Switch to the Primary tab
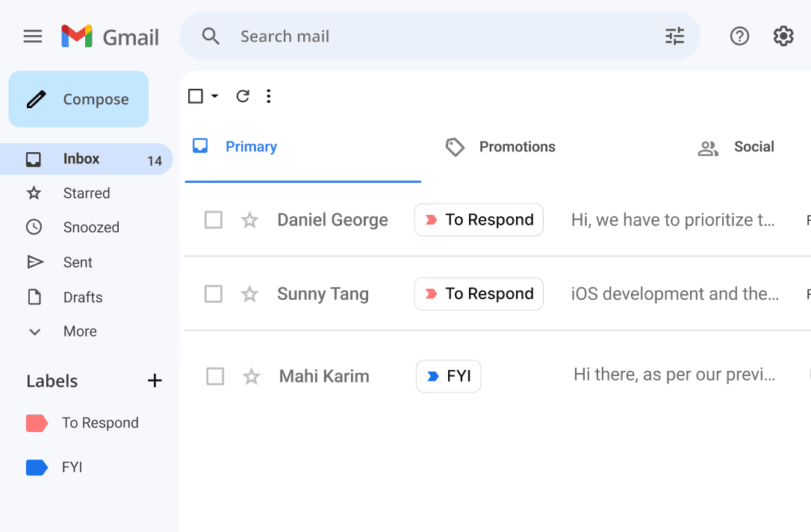 [302, 147]
